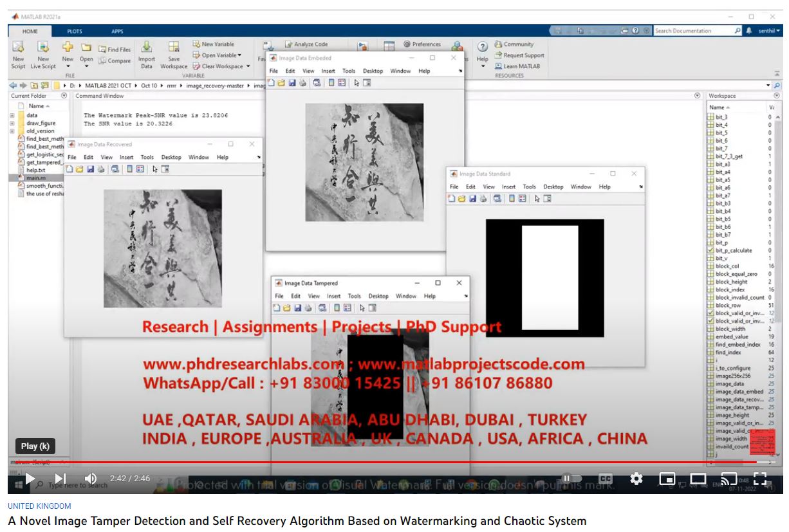Open the Clear Workspace dropdown arrow
Image resolution: width=789 pixels, height=532 pixels.
pos(248,66)
